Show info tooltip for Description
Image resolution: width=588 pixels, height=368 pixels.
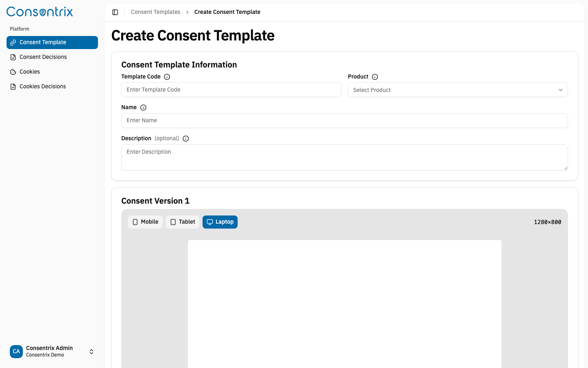click(186, 139)
